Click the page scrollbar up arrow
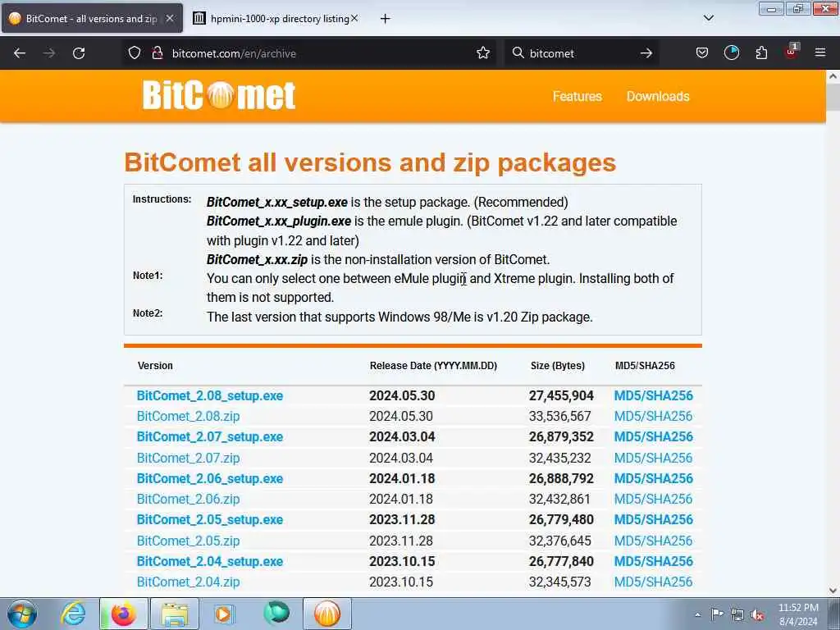The height and width of the screenshot is (630, 840). (x=833, y=76)
